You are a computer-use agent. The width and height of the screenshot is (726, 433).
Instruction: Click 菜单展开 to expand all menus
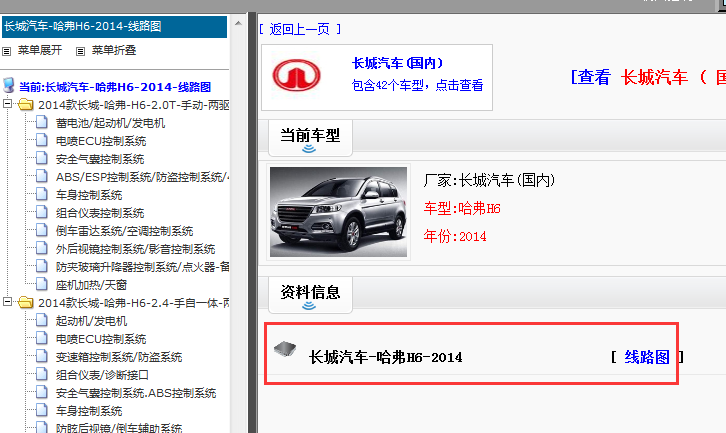(40, 50)
